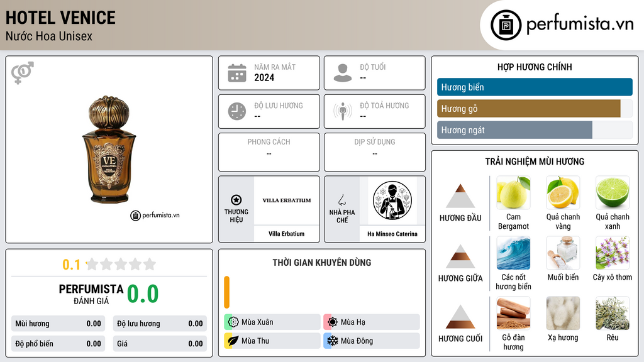Open the Villa Erbatium brand link
The width and height of the screenshot is (644, 362).
click(x=287, y=234)
